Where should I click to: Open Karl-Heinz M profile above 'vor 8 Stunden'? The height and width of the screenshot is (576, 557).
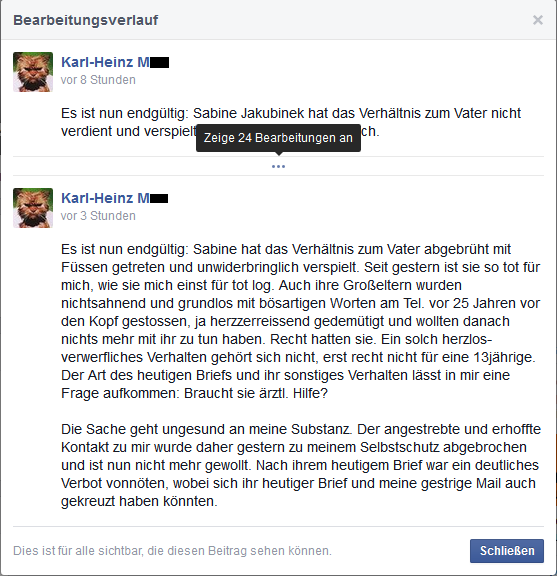(115, 62)
